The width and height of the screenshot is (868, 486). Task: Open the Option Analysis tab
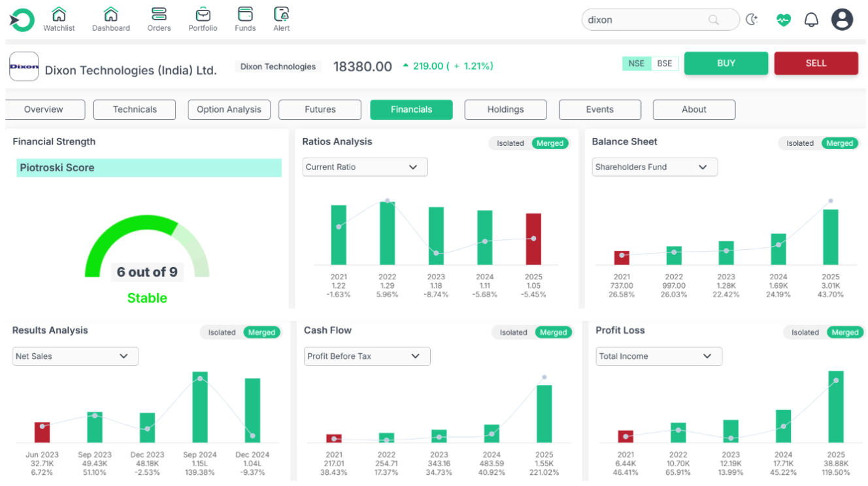pos(229,109)
